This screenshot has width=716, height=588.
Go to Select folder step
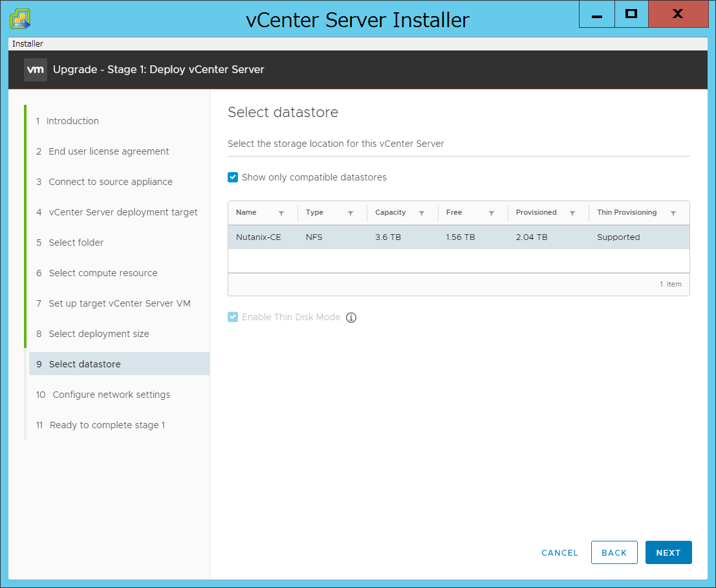coord(70,243)
